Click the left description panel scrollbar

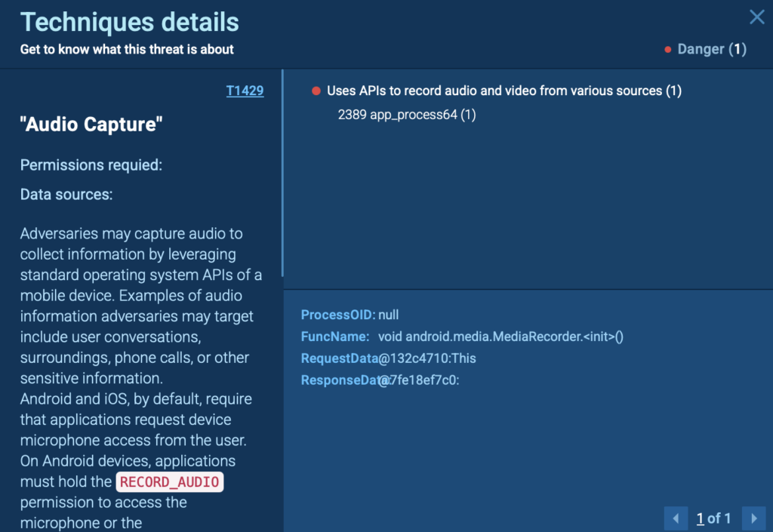coord(282,174)
